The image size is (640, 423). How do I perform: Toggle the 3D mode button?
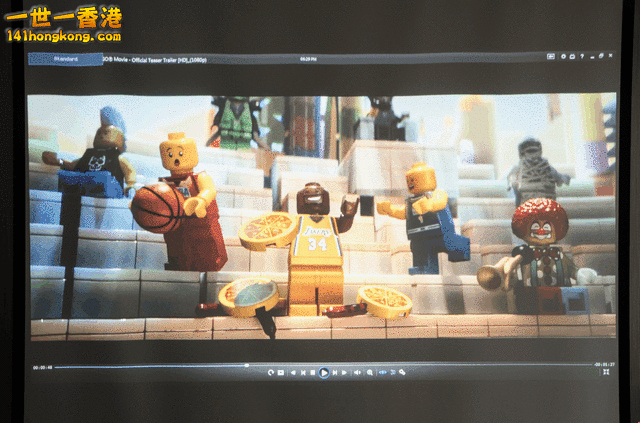coord(382,372)
